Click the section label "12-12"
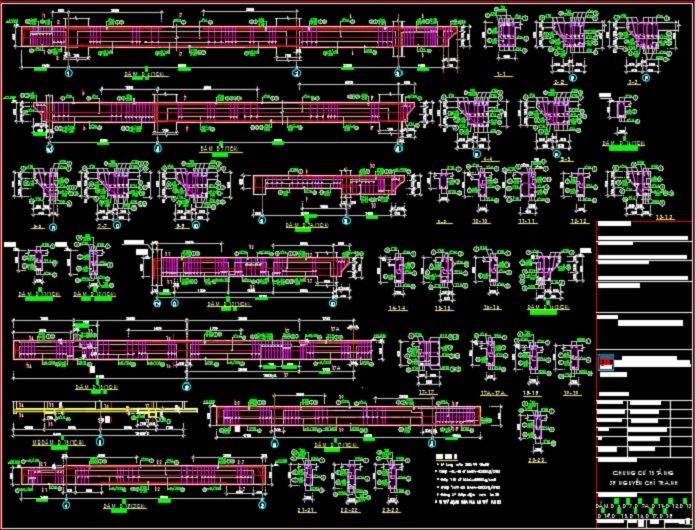Screen dimensions: 696x530 click(x=579, y=221)
